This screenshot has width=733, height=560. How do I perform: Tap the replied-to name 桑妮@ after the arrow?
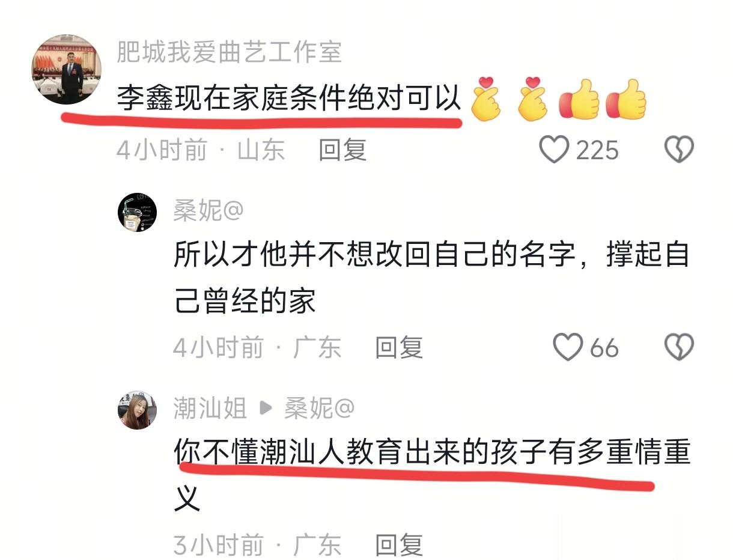(319, 409)
